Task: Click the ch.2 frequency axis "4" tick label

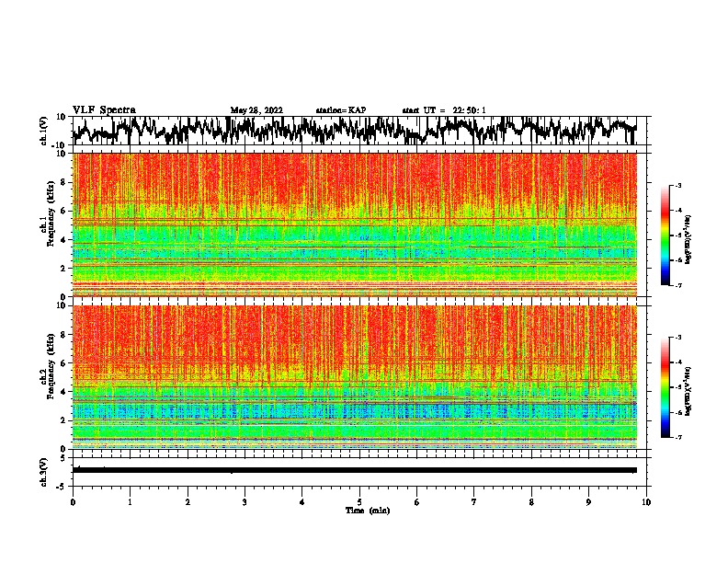Action: coord(64,392)
